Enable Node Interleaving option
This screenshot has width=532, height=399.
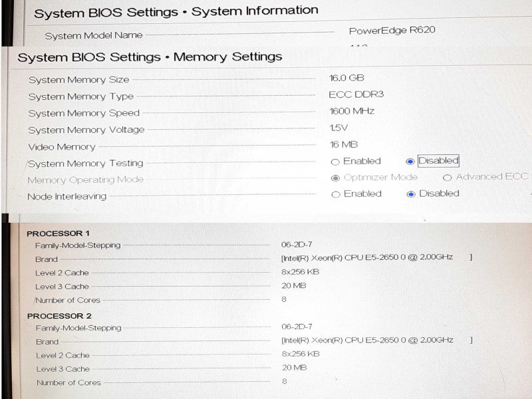pyautogui.click(x=336, y=194)
